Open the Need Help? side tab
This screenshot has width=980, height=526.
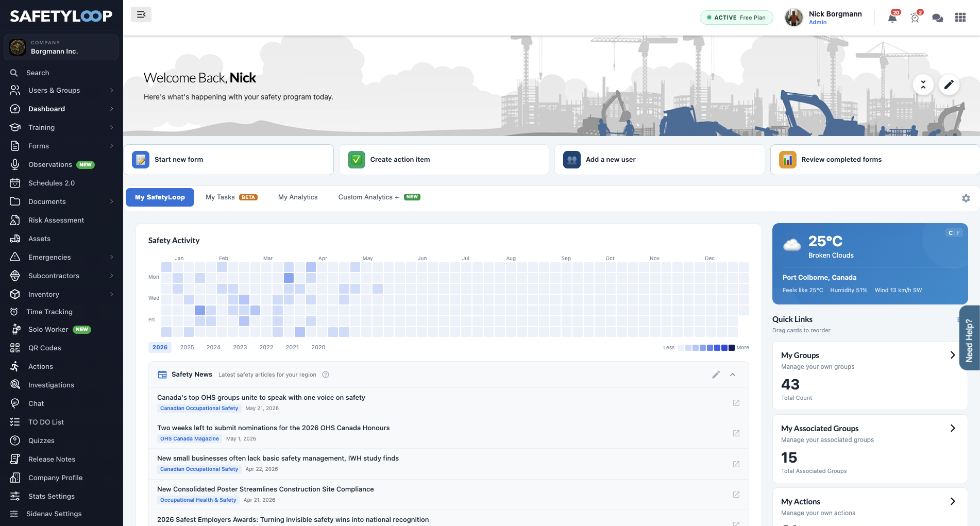pos(969,338)
